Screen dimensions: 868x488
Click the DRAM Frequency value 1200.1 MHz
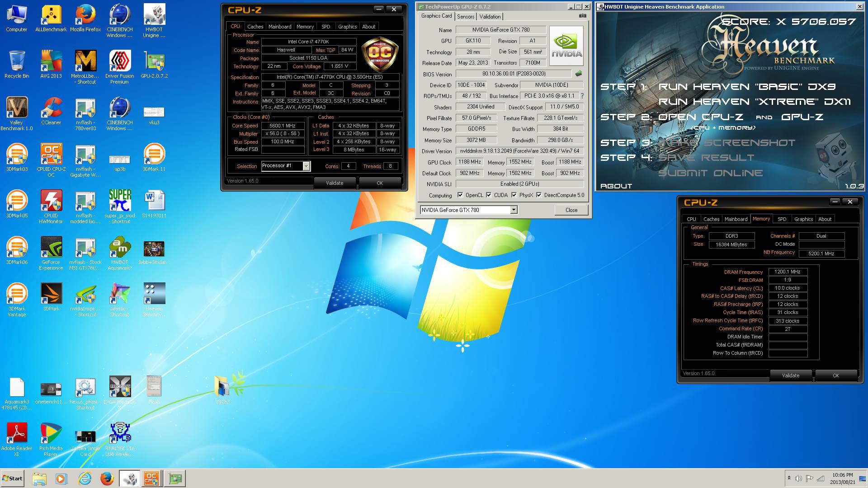click(788, 272)
